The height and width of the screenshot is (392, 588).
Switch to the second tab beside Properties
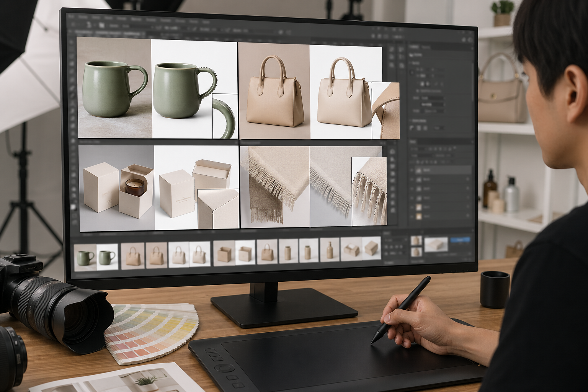(x=425, y=47)
